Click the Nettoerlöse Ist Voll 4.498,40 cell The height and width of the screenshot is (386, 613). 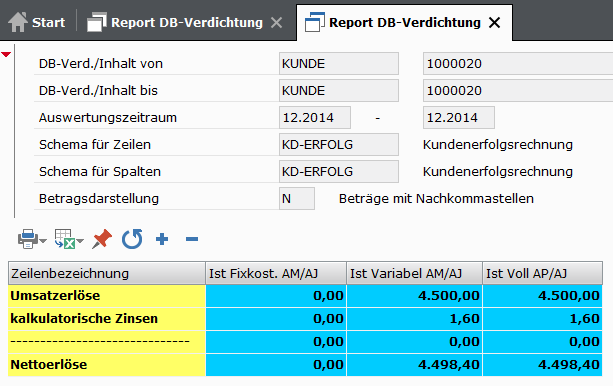[x=542, y=364]
